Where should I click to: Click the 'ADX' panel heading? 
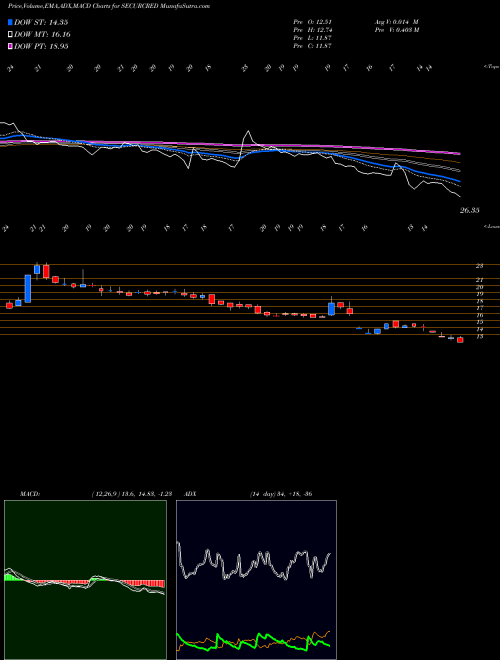(x=191, y=494)
